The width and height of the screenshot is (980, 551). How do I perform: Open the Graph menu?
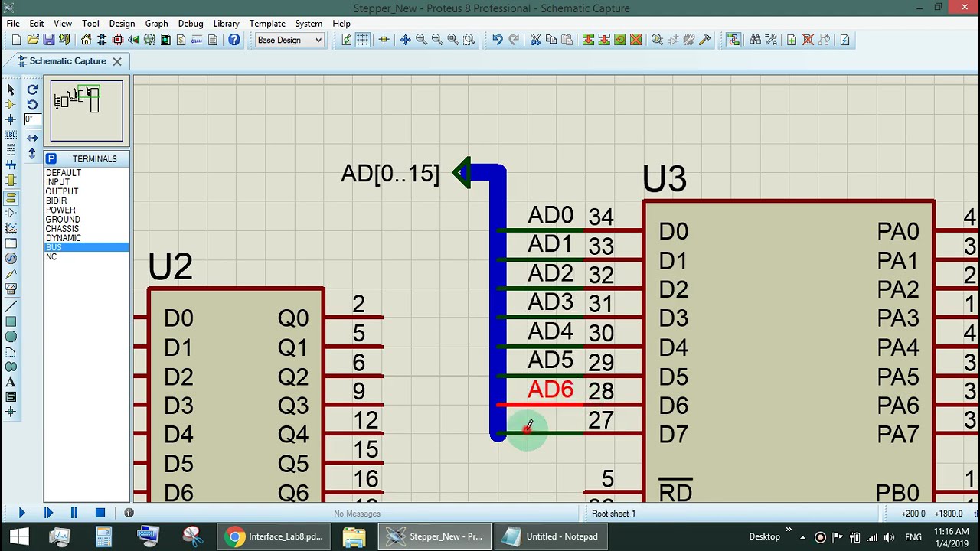(x=156, y=24)
